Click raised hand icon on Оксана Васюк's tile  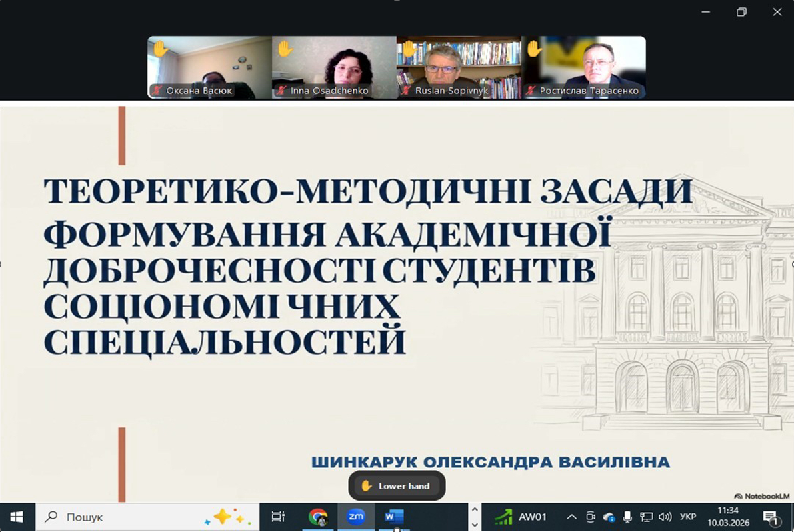[x=161, y=49]
